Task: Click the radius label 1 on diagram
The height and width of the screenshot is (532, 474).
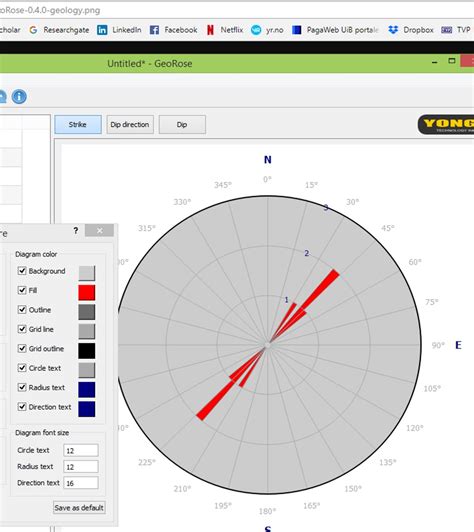Action: 286,300
